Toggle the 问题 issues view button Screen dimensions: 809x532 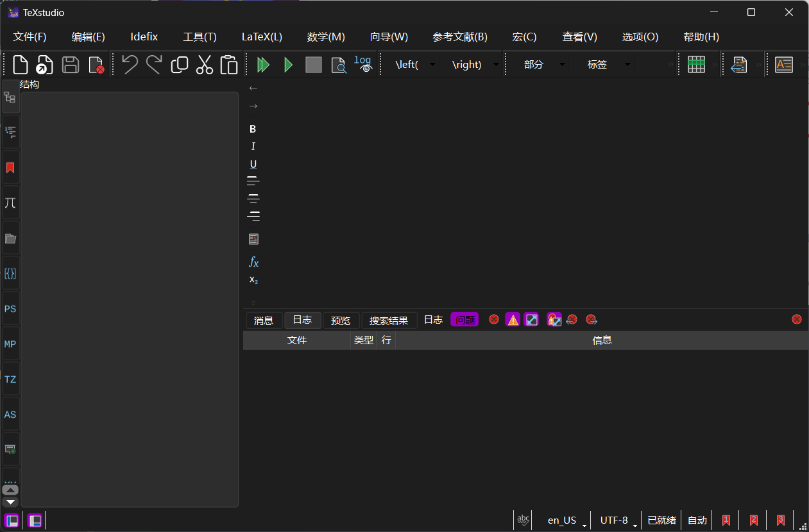[x=464, y=320]
